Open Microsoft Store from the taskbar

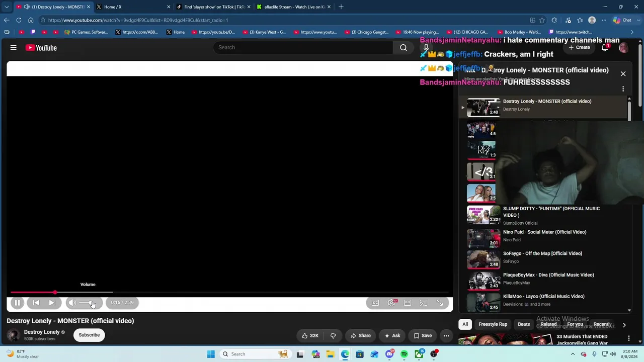coord(360,354)
